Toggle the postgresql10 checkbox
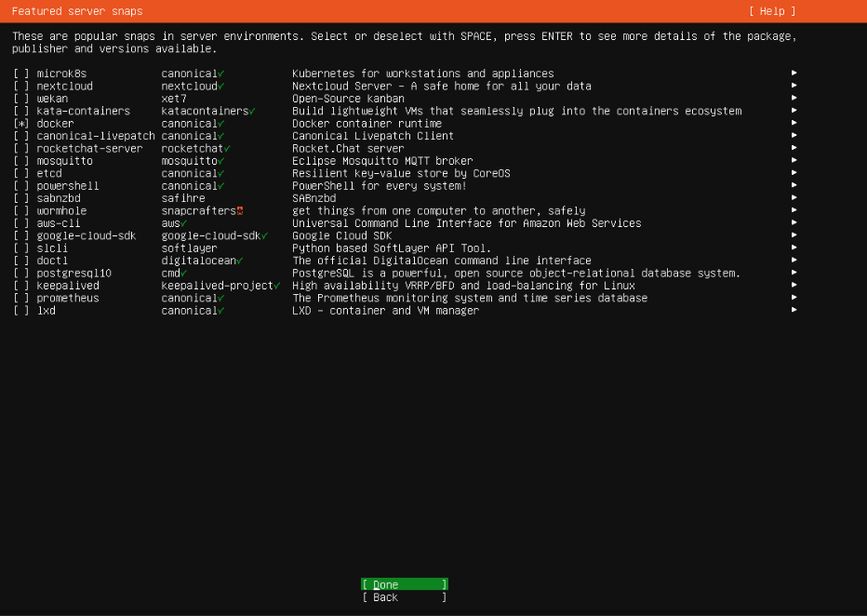The height and width of the screenshot is (616, 867). (x=21, y=274)
